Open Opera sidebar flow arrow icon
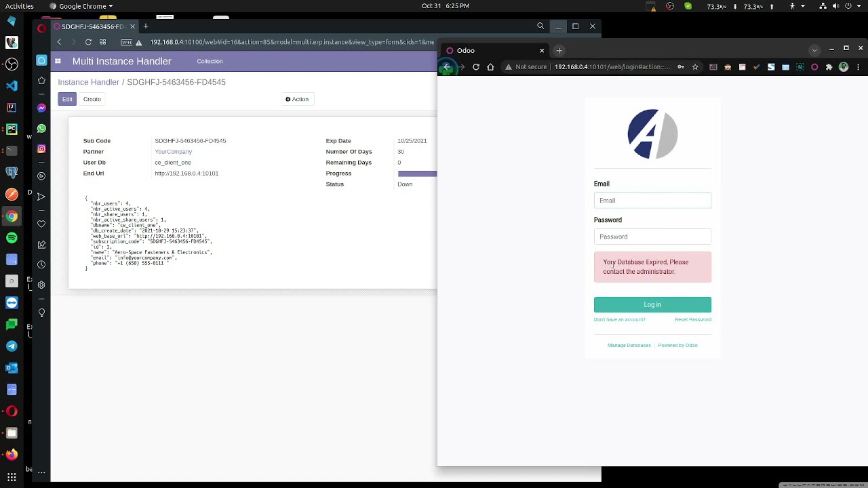Viewport: 868px width, 488px height. (41, 197)
